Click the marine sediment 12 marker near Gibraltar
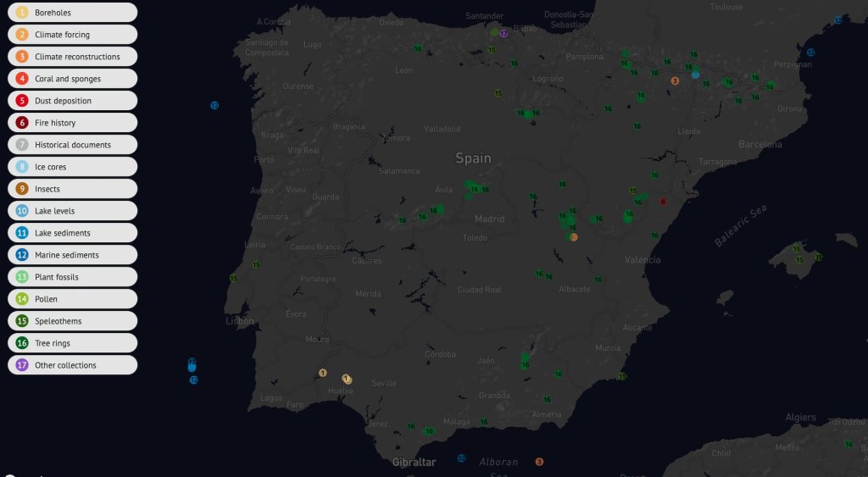Screen dimensions: 868x477 pyautogui.click(x=461, y=458)
